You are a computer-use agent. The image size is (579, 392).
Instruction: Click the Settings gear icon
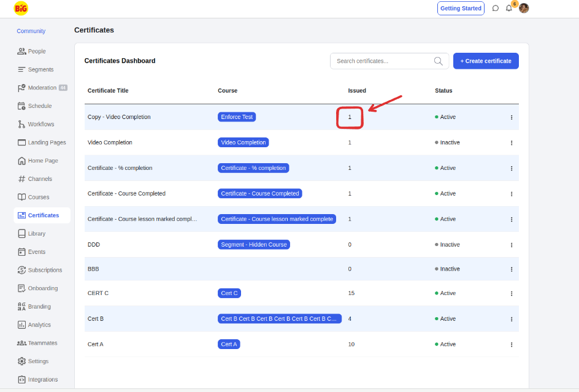(x=22, y=361)
